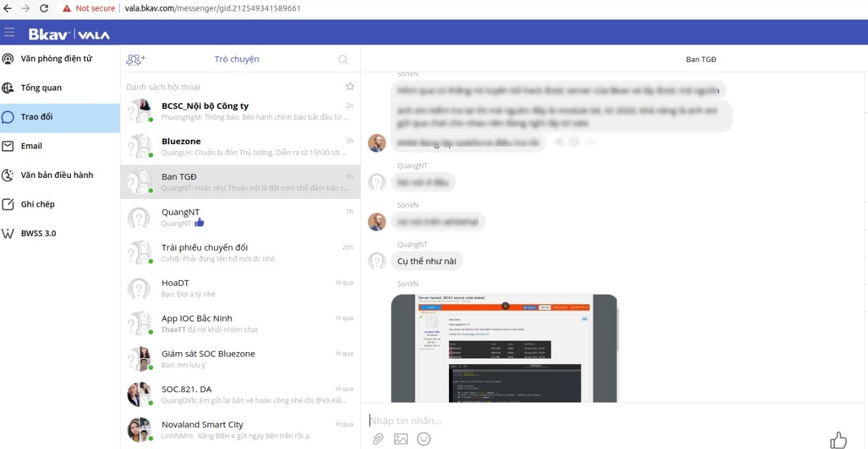Open the emoji picker smiley icon
Viewport: 868px width, 449px height.
[x=423, y=439]
